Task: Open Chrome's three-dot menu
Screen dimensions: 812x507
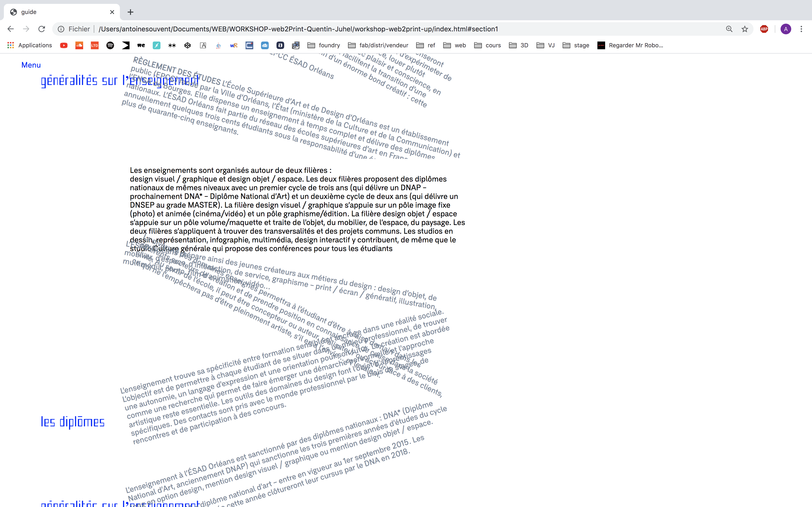Action: 801,29
